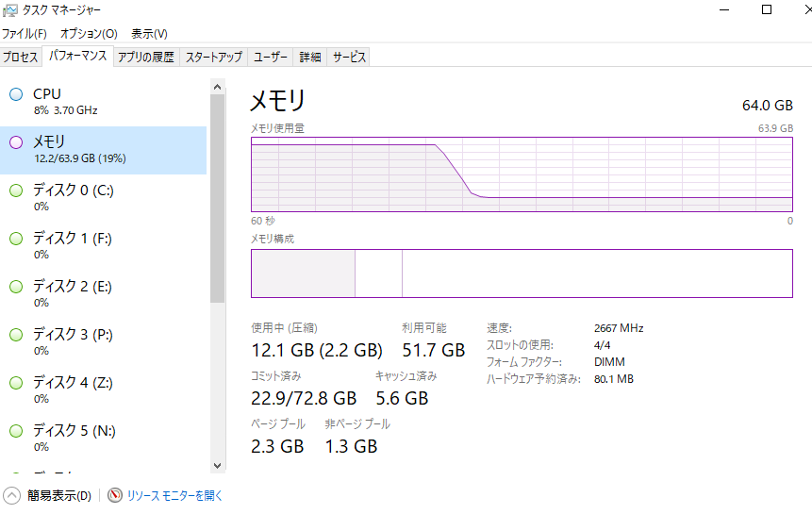Collapse to simple view with 簡易表示 chevron
Screen dimensions: 812x514
(x=12, y=495)
